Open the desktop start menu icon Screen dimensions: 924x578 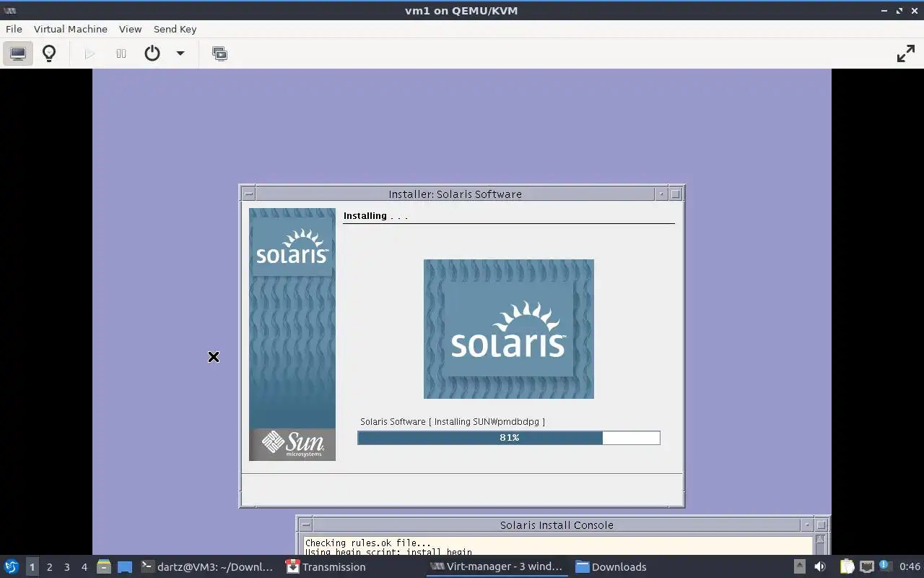tap(11, 566)
